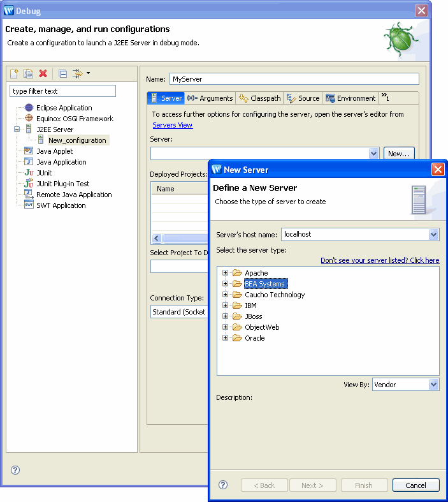Click the Duplicate configuration toolbar icon

(28, 73)
